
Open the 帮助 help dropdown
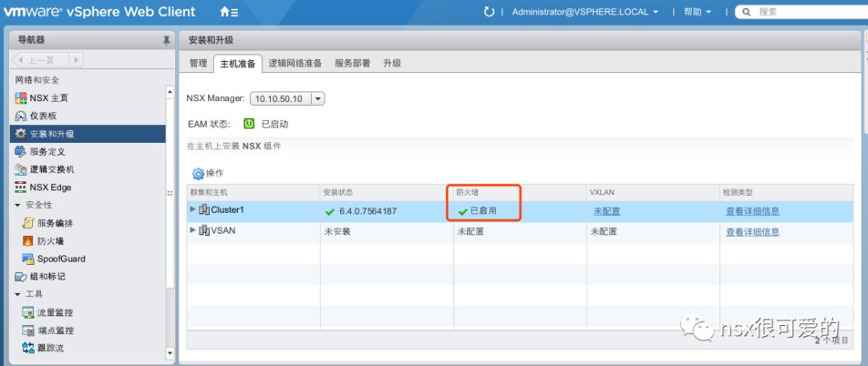698,11
